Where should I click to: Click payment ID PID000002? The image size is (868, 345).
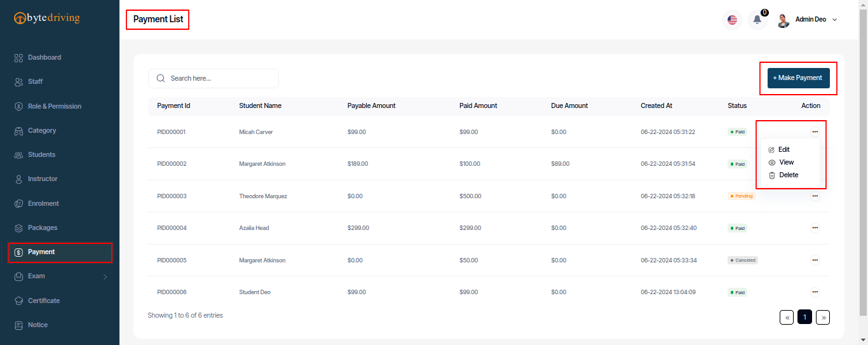(172, 164)
